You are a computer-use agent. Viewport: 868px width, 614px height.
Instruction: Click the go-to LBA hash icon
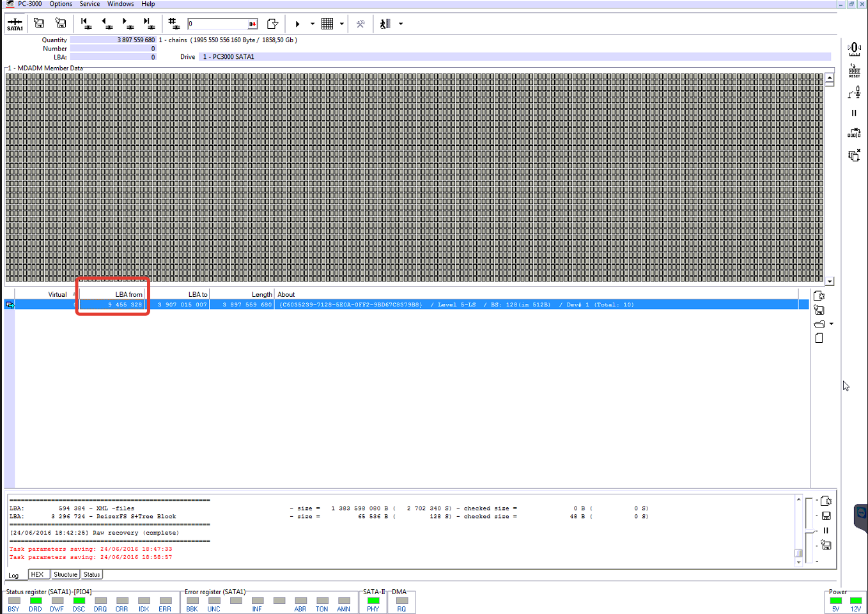[x=173, y=24]
